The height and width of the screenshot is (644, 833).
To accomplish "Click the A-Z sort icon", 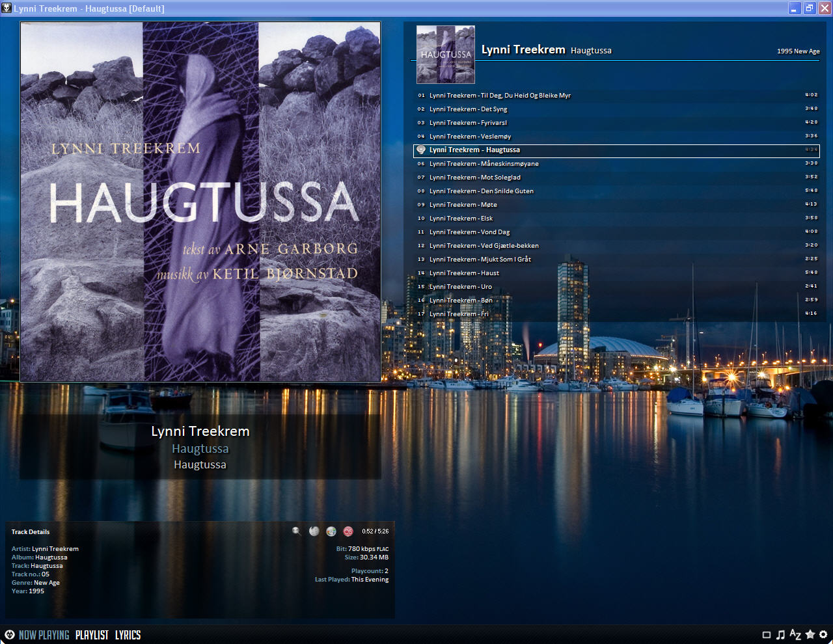I will 795,635.
